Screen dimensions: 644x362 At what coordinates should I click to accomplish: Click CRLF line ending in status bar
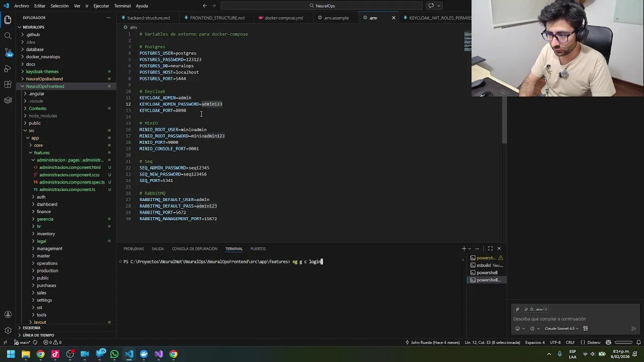point(570,342)
